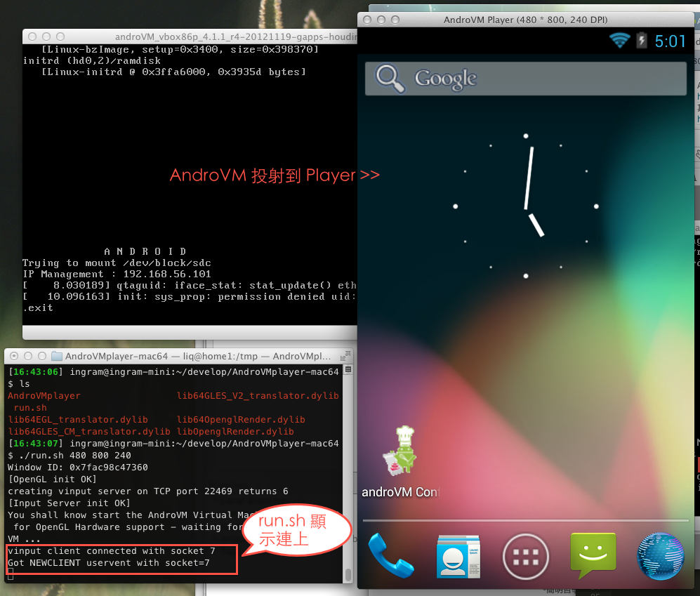
Task: Click the folder icon in Terminal title bar
Action: pos(57,356)
